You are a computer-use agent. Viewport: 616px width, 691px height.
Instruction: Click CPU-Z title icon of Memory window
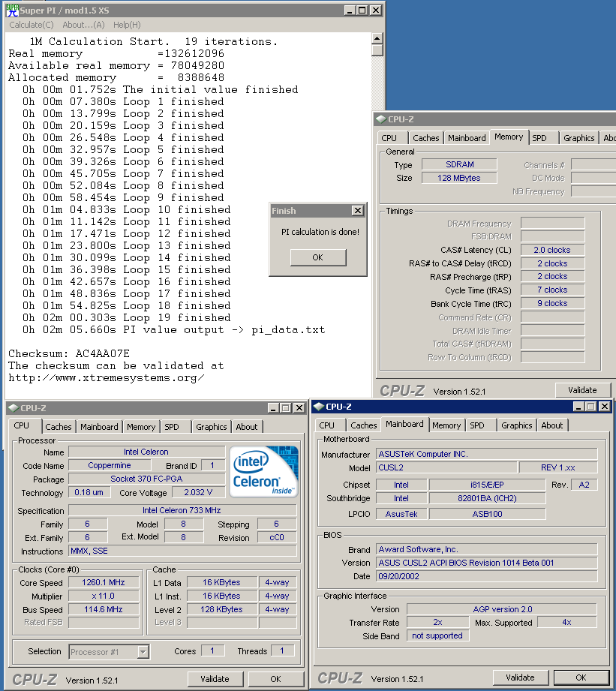point(381,119)
